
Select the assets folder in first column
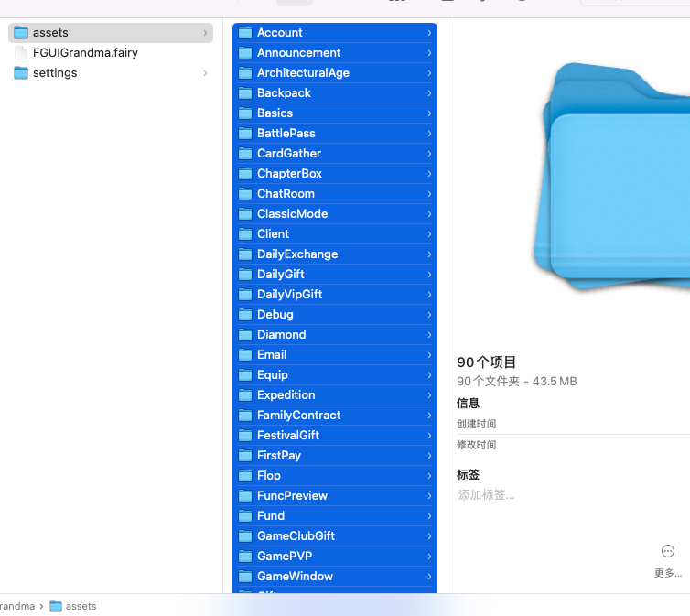point(111,33)
